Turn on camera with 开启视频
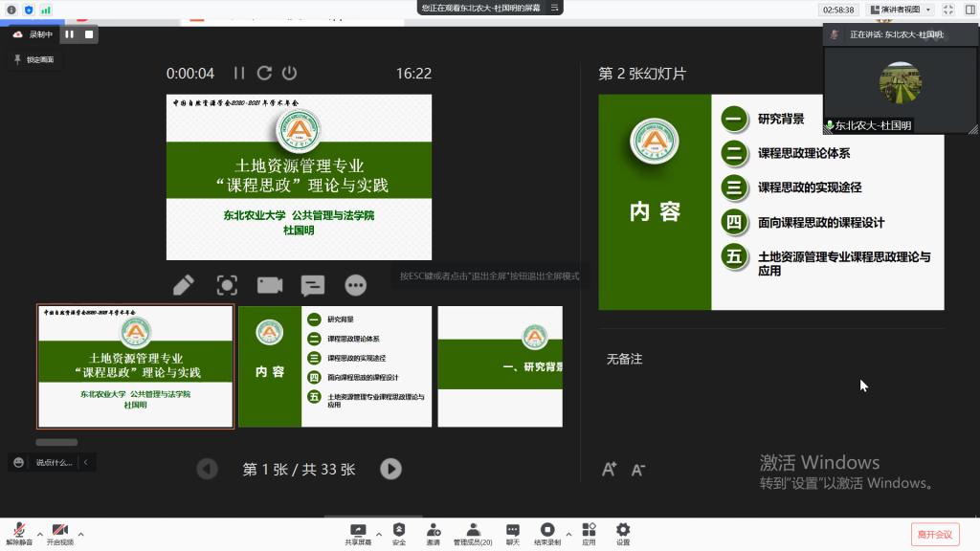This screenshot has width=980, height=551. point(59,531)
